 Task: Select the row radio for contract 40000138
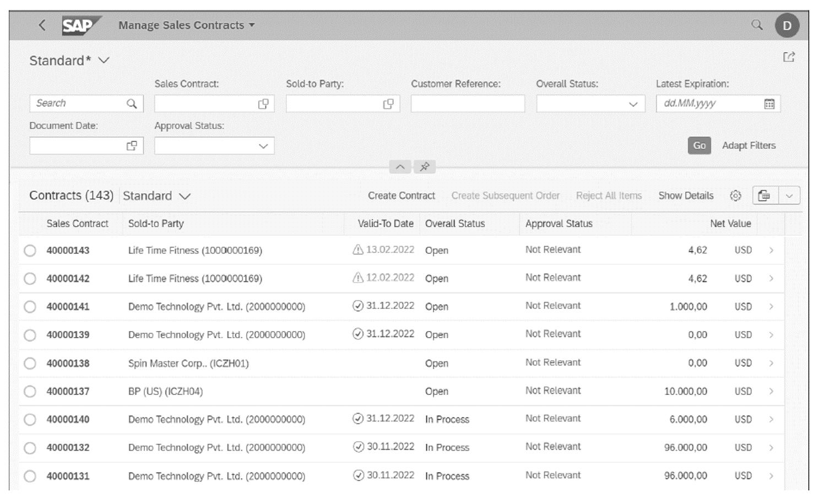30,362
